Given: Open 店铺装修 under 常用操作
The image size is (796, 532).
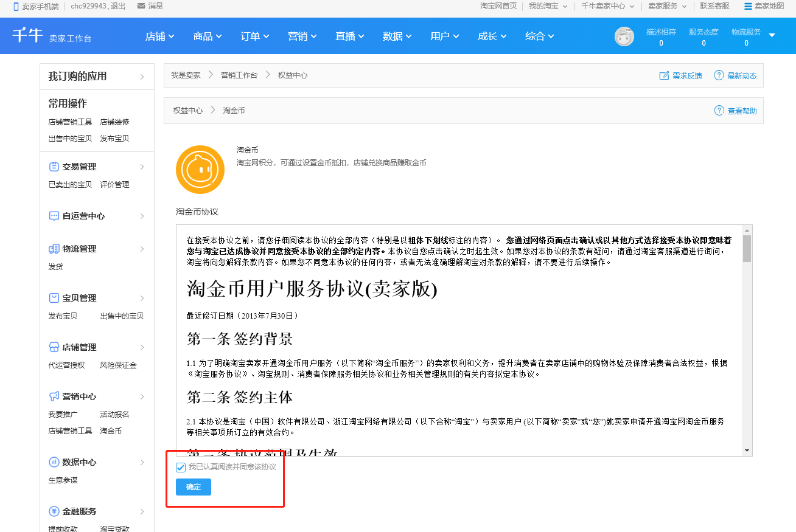Looking at the screenshot, I should tap(114, 122).
